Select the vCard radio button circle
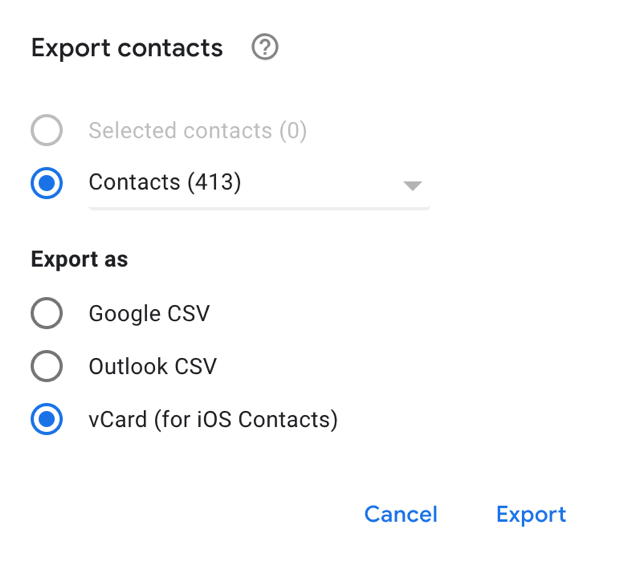The width and height of the screenshot is (628, 562). (47, 420)
